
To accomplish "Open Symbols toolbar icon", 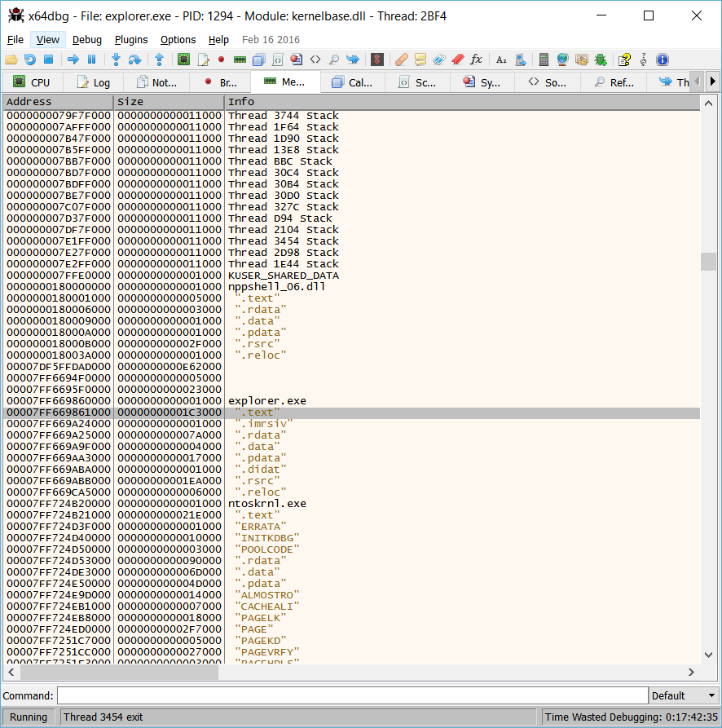I will tap(296, 60).
